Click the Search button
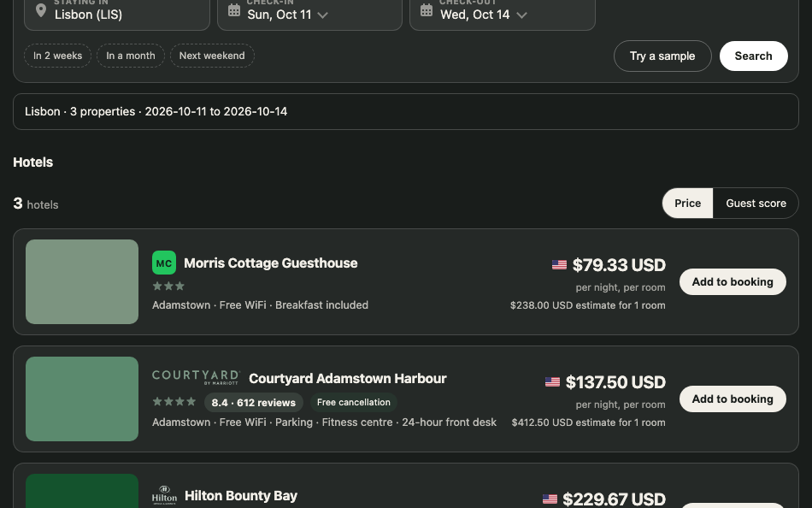This screenshot has width=812, height=508. pos(754,56)
